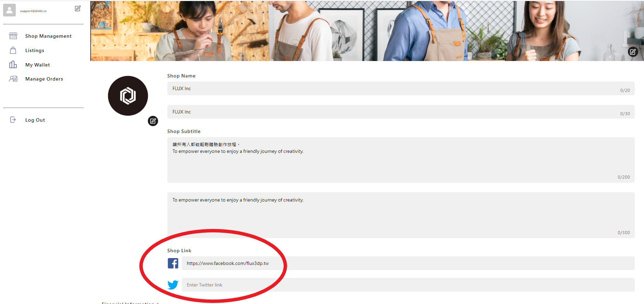Select Manage Orders from sidebar
This screenshot has width=644, height=304.
(x=44, y=79)
